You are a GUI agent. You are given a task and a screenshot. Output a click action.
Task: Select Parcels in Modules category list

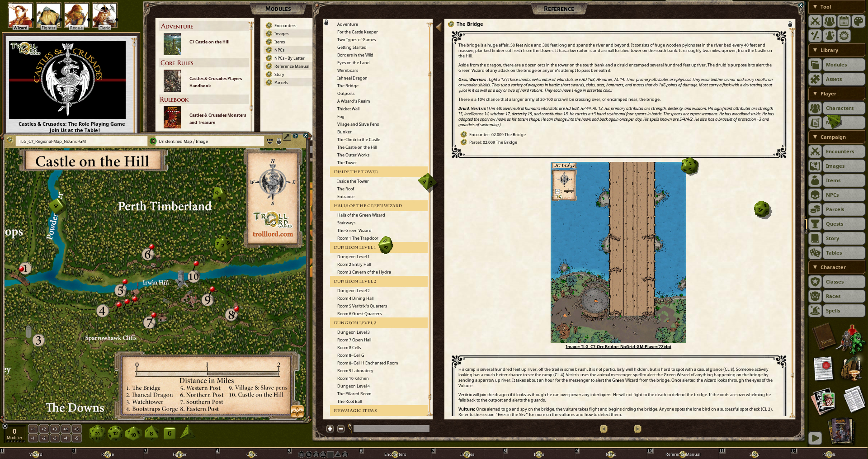tap(288, 83)
